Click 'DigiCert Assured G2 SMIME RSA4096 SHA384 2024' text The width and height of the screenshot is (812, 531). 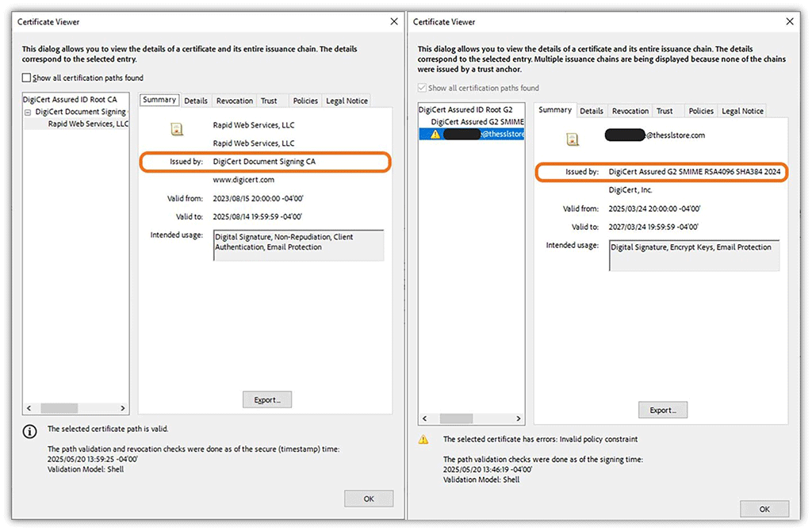(x=695, y=172)
